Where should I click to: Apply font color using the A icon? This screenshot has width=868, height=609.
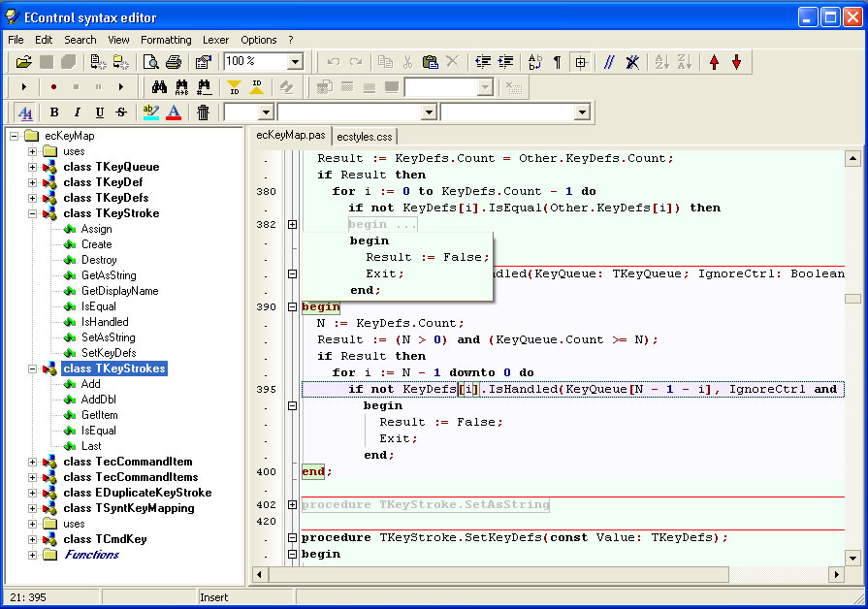tap(174, 113)
